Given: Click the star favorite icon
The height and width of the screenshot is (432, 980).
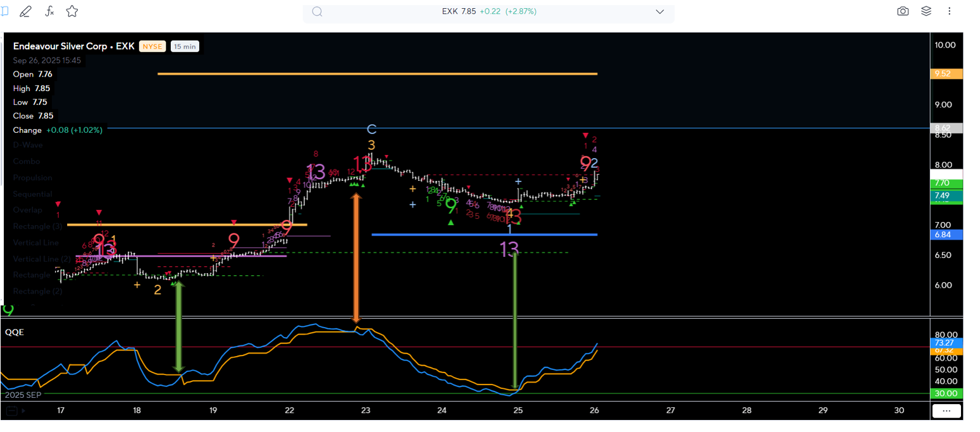Looking at the screenshot, I should 72,11.
